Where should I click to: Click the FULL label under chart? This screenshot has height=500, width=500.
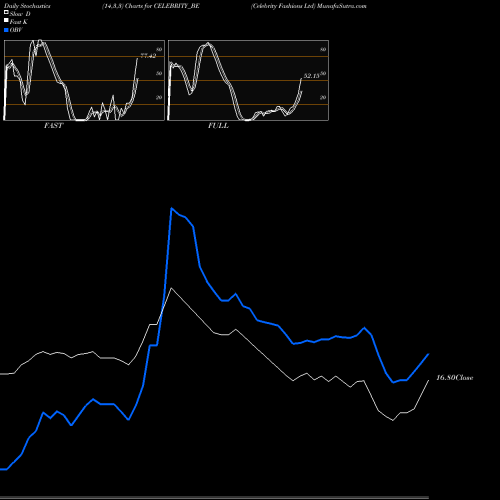pyautogui.click(x=218, y=126)
